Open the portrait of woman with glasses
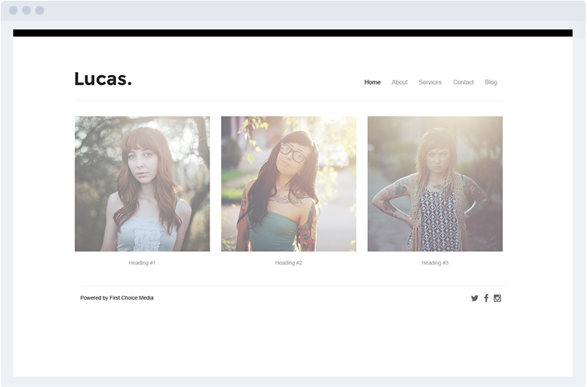 tap(289, 183)
